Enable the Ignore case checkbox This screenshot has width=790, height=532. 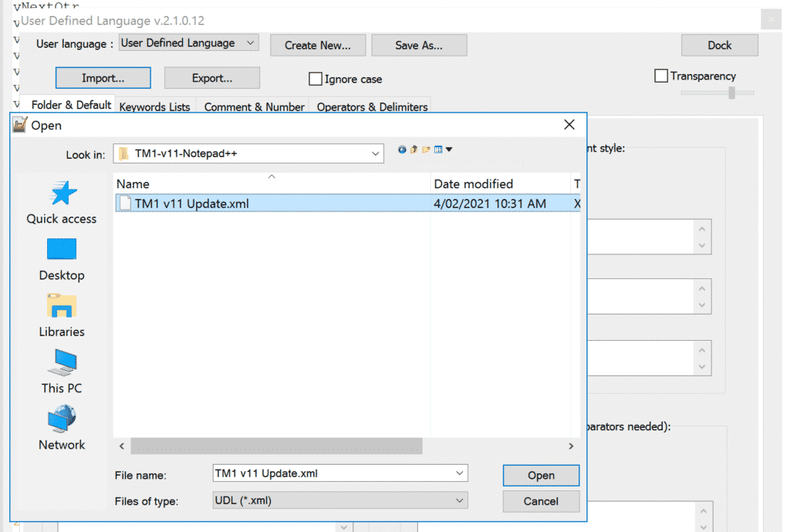pos(316,79)
